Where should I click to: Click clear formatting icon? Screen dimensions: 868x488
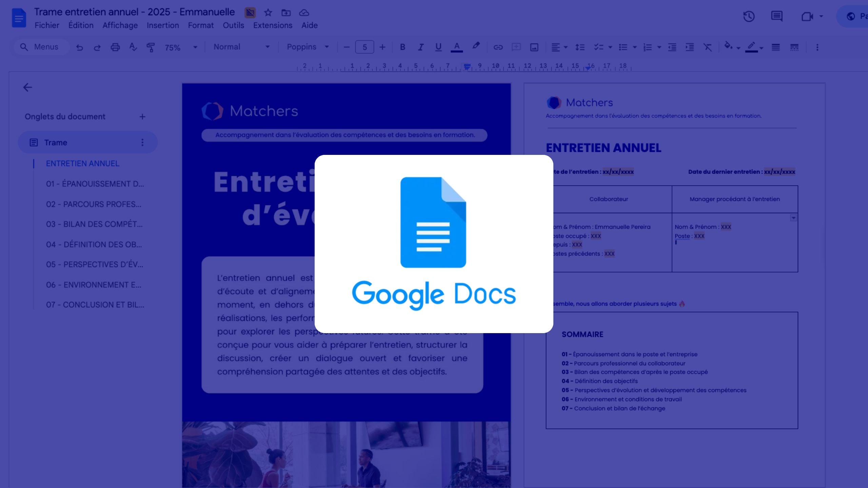[x=708, y=47]
